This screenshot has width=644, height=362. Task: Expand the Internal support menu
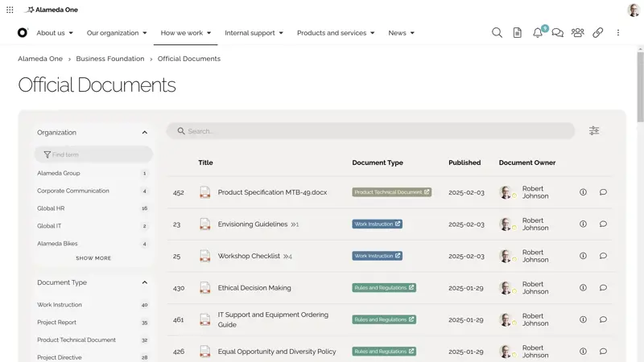coord(254,33)
